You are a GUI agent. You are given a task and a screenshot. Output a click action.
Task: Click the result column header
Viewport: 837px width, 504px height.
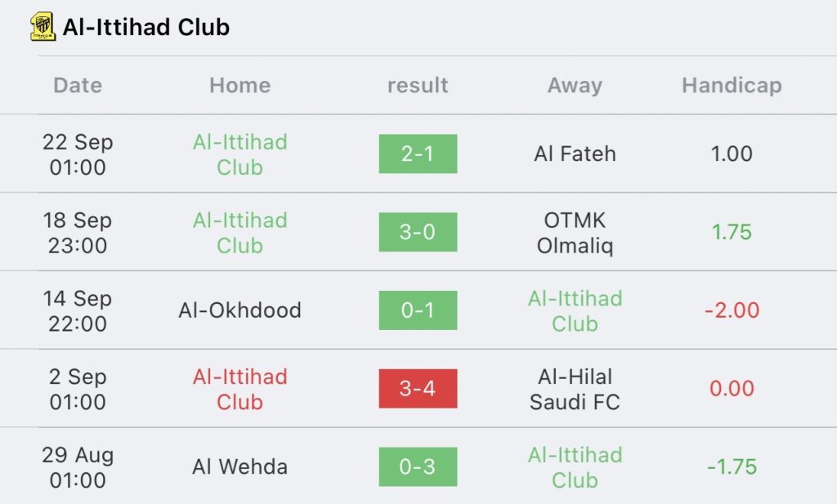click(418, 85)
